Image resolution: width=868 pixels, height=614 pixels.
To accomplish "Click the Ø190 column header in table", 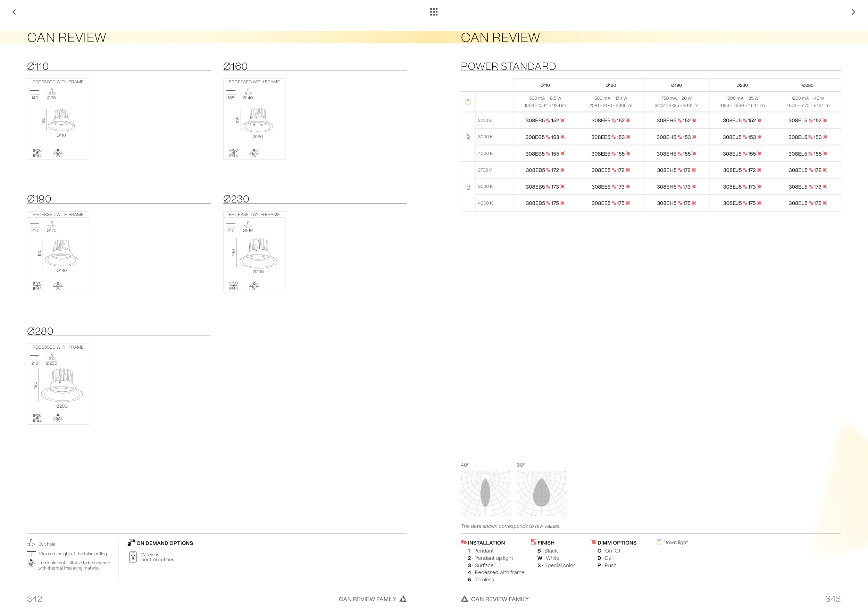I will (676, 85).
